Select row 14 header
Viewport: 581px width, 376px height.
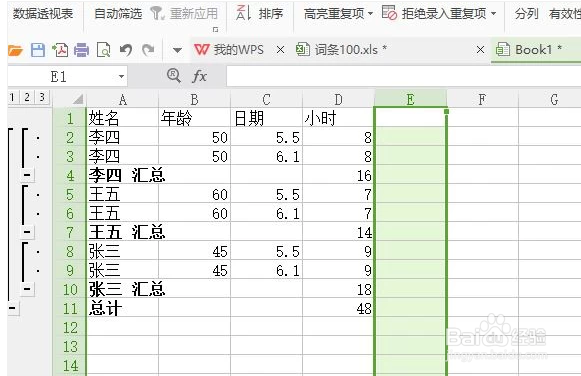70,365
